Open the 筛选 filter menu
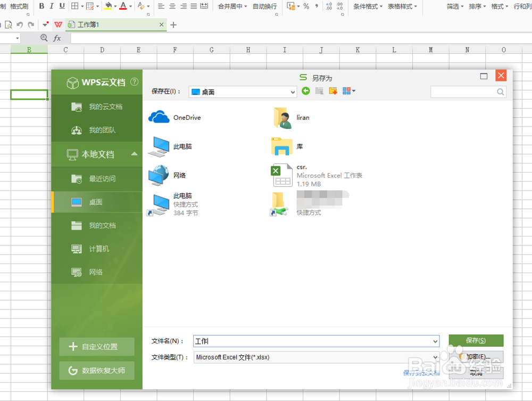Image resolution: width=532 pixels, height=401 pixels. pos(455,6)
